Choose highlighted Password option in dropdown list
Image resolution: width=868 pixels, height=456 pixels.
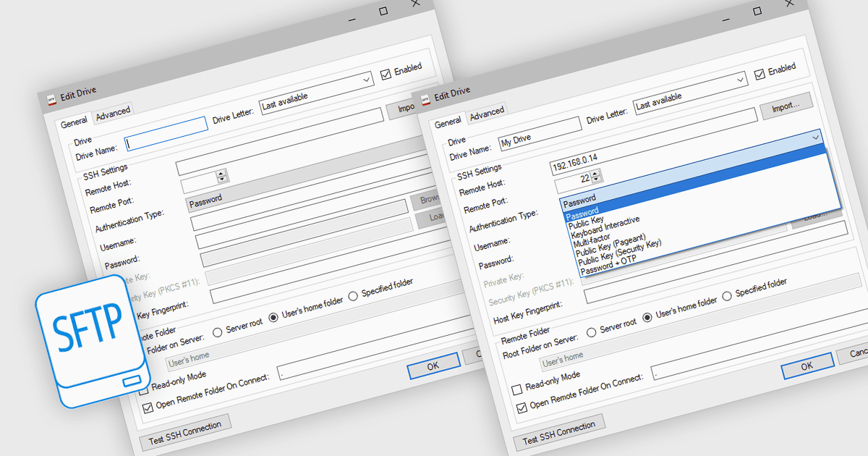coord(582,215)
